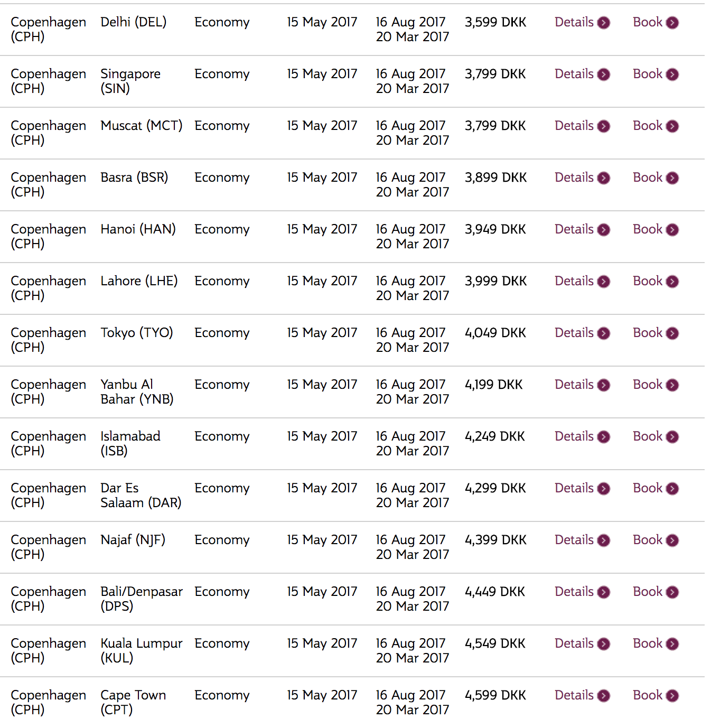Book the Cape Town flight
Screen dimensions: 711x728
648,695
